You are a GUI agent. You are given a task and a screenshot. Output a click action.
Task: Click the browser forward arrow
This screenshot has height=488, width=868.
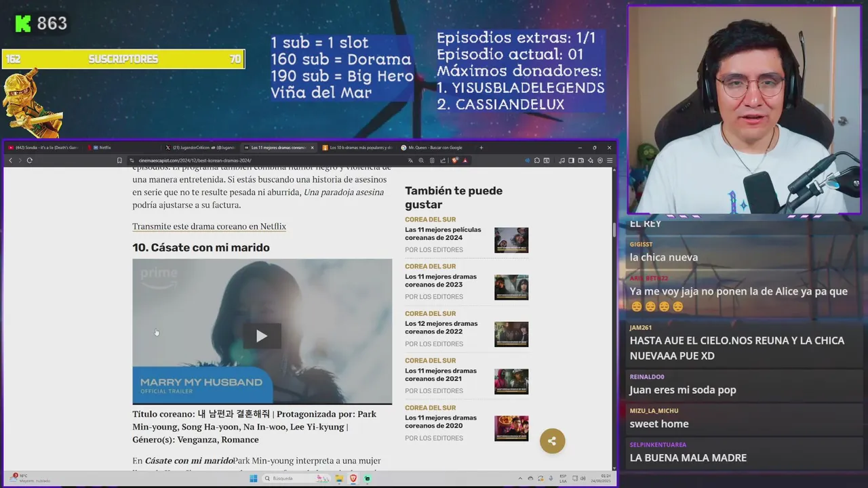coord(20,161)
